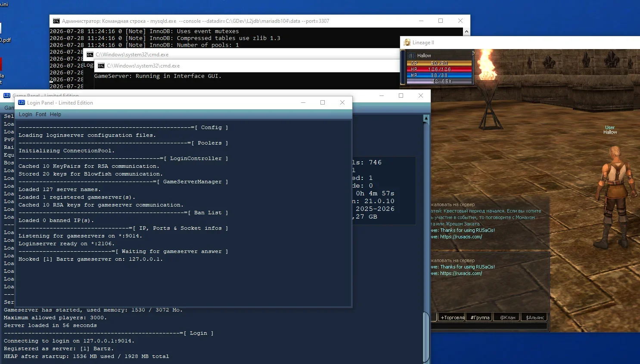Click 'Cached 10 RSA keys for gameserver' line
Image resolution: width=640 pixels, height=364 pixels.
point(101,205)
